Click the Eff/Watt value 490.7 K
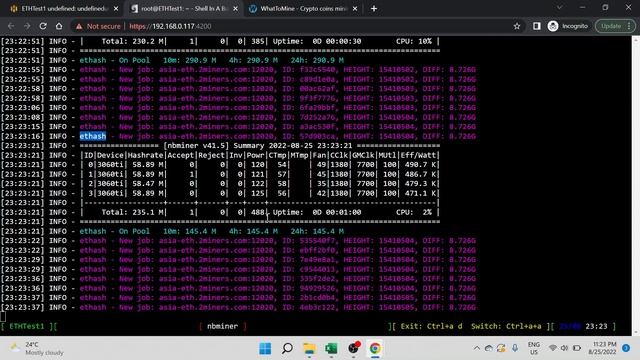 point(420,164)
